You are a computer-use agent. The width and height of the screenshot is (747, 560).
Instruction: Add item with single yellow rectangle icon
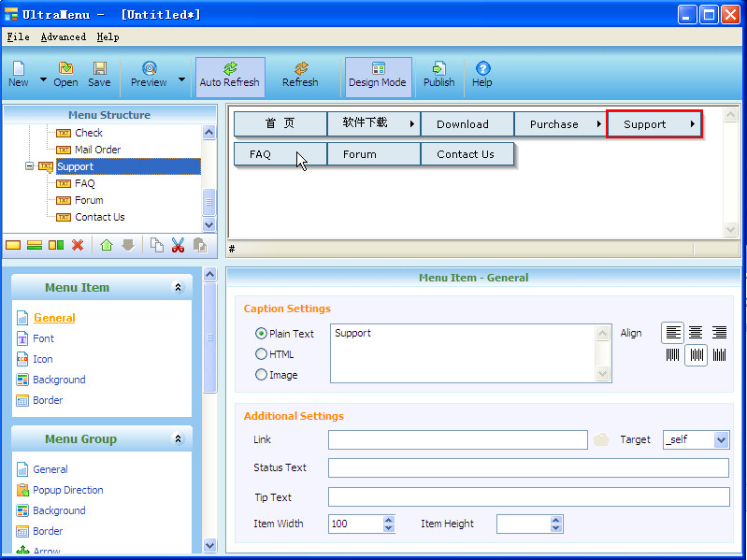(x=13, y=245)
